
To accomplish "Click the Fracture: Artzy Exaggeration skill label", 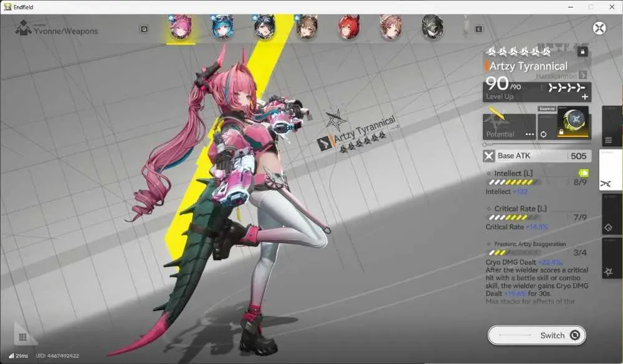I will (x=530, y=244).
